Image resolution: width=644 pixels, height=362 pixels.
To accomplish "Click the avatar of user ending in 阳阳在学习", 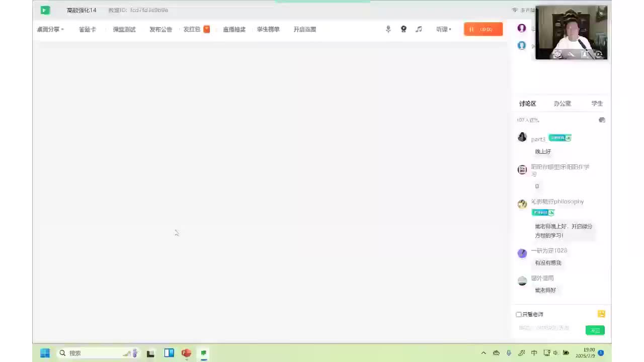I will (522, 169).
